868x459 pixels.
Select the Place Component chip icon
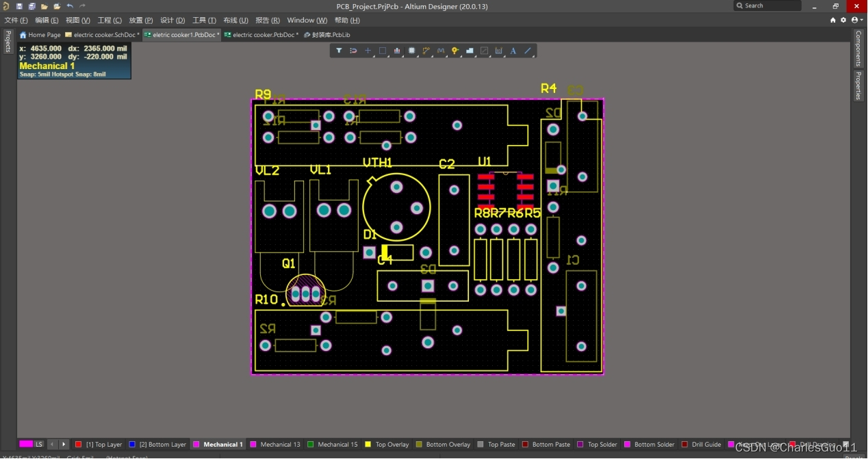[x=411, y=51]
